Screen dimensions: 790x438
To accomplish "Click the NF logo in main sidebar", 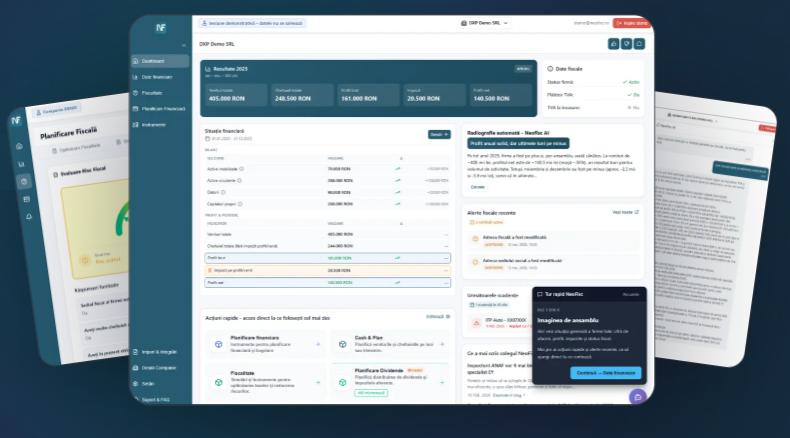I will tap(161, 28).
